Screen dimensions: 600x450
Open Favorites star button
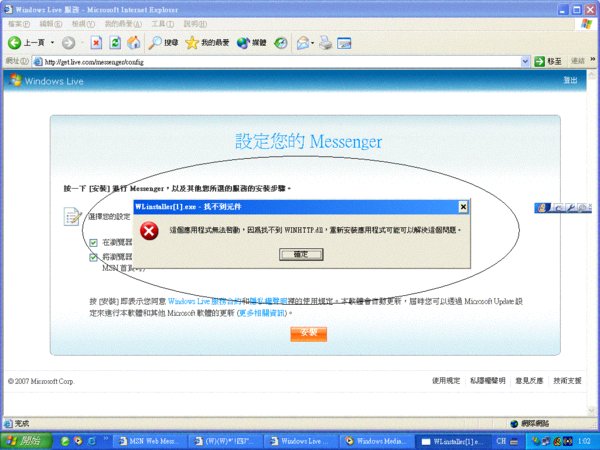207,42
